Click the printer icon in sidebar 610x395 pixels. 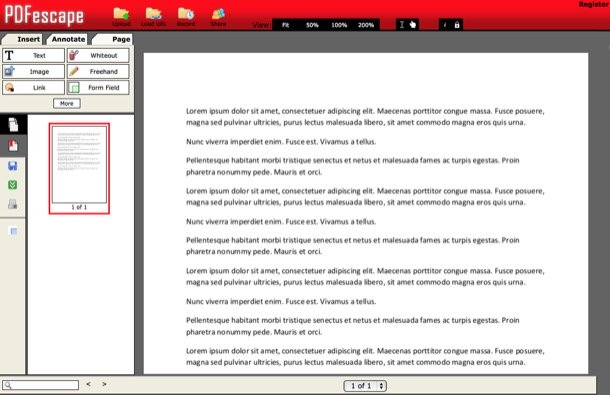coord(12,204)
